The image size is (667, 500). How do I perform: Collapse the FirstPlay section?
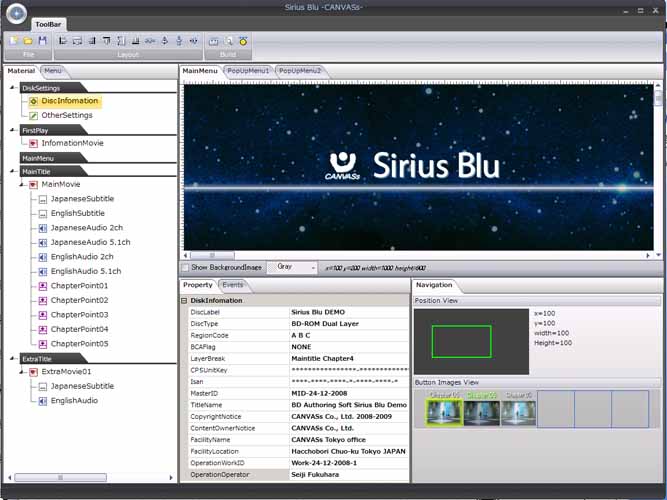click(12, 130)
